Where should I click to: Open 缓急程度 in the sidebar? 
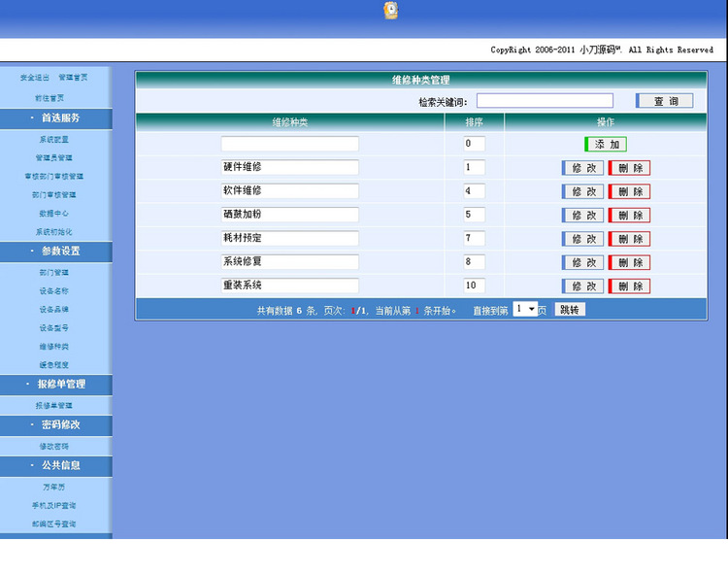53,365
